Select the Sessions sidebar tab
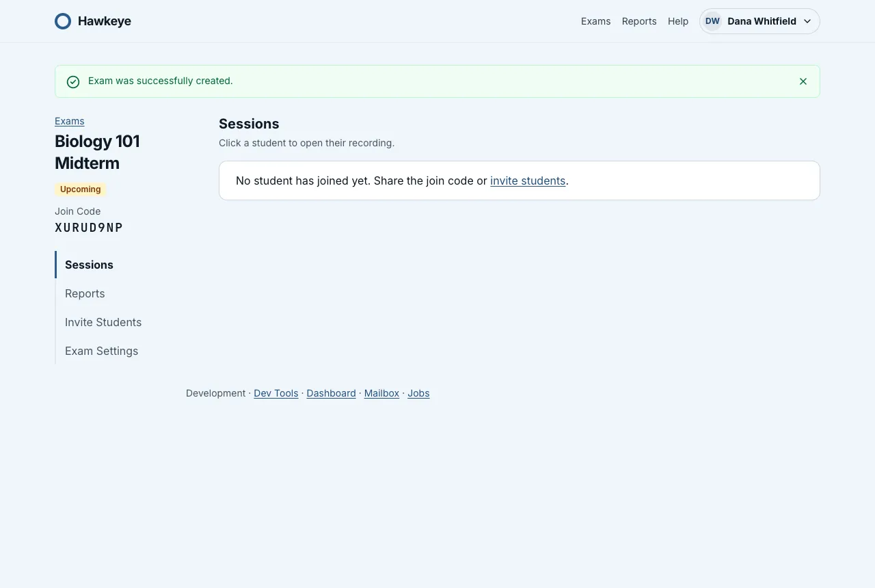The width and height of the screenshot is (875, 588). (x=89, y=265)
